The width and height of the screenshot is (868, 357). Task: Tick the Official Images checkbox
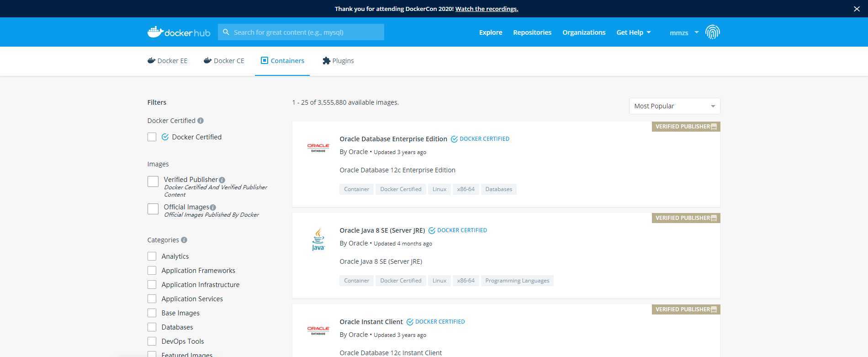pyautogui.click(x=153, y=209)
